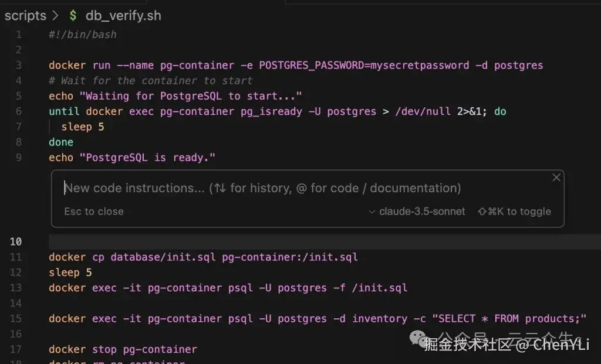Click the docker stop pg-container line
This screenshot has width=601, height=364.
coord(121,349)
